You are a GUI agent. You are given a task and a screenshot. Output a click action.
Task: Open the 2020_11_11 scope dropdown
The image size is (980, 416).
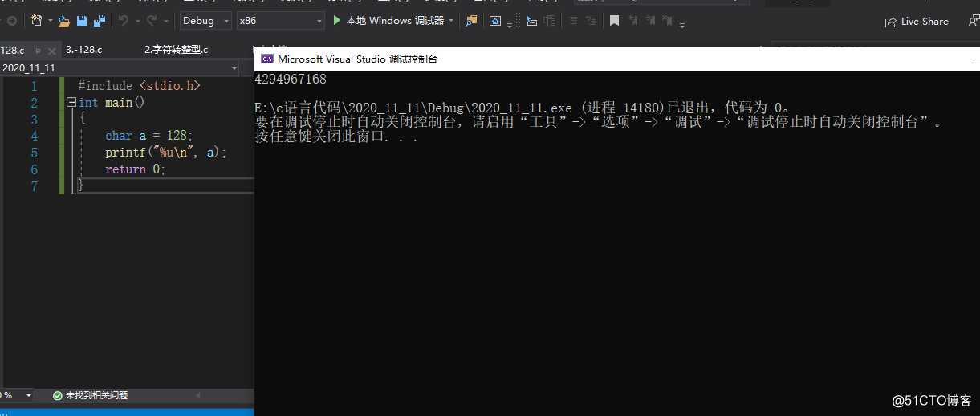pos(120,68)
